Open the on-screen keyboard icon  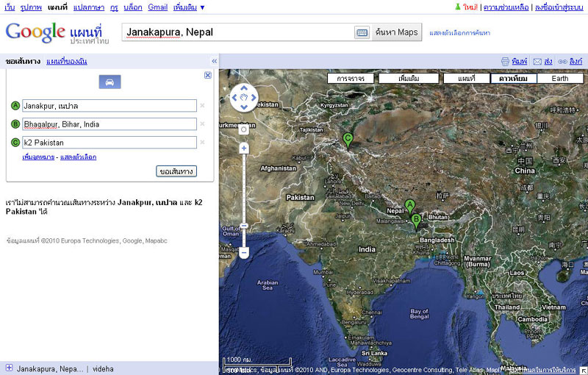click(x=362, y=32)
